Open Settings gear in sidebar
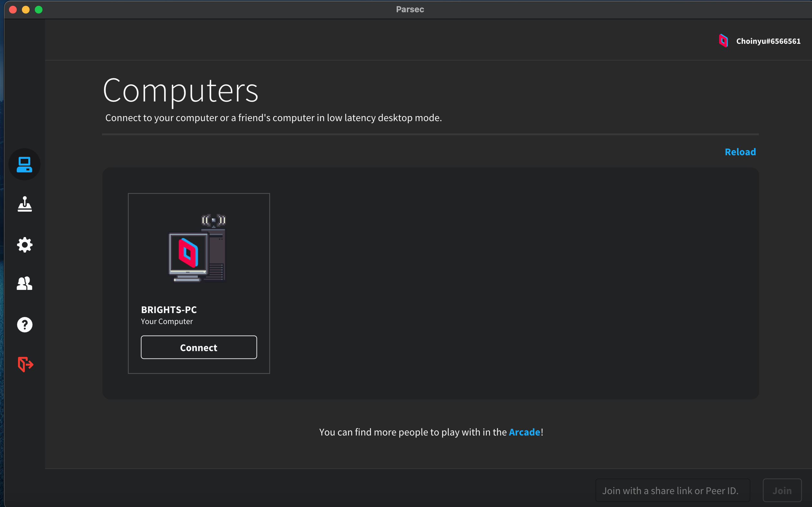812x507 pixels. [24, 245]
